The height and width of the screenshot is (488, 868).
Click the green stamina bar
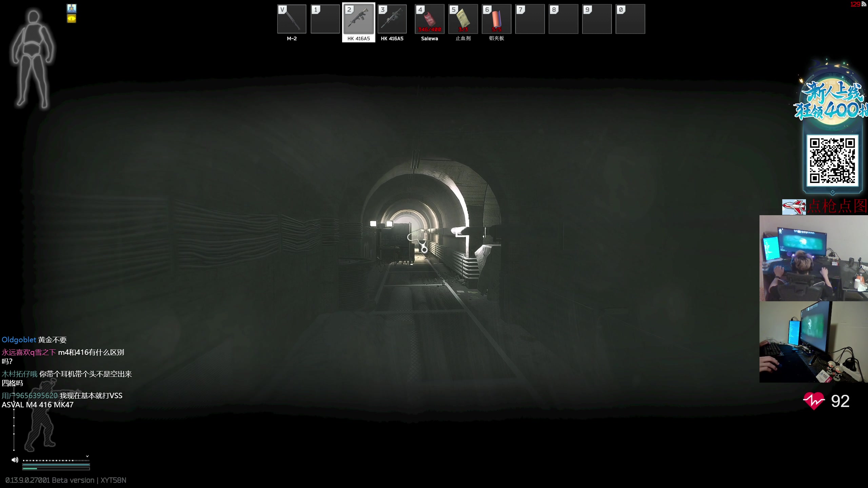[56, 469]
